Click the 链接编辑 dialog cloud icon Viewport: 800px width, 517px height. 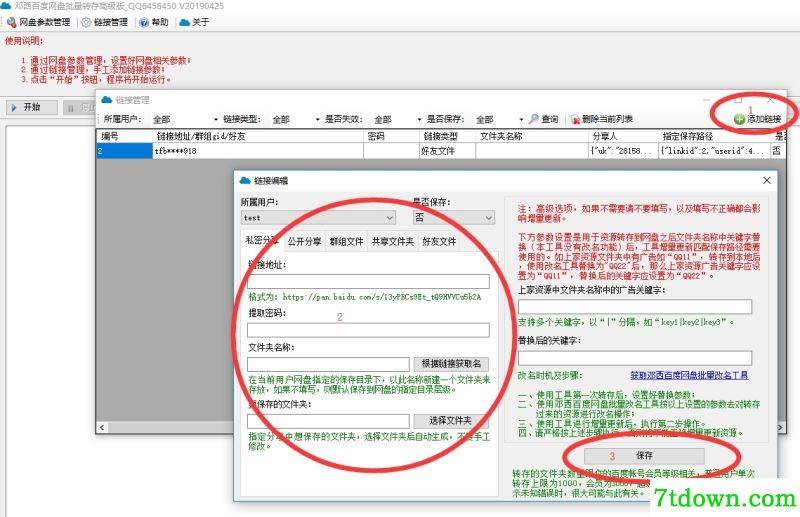pyautogui.click(x=245, y=181)
